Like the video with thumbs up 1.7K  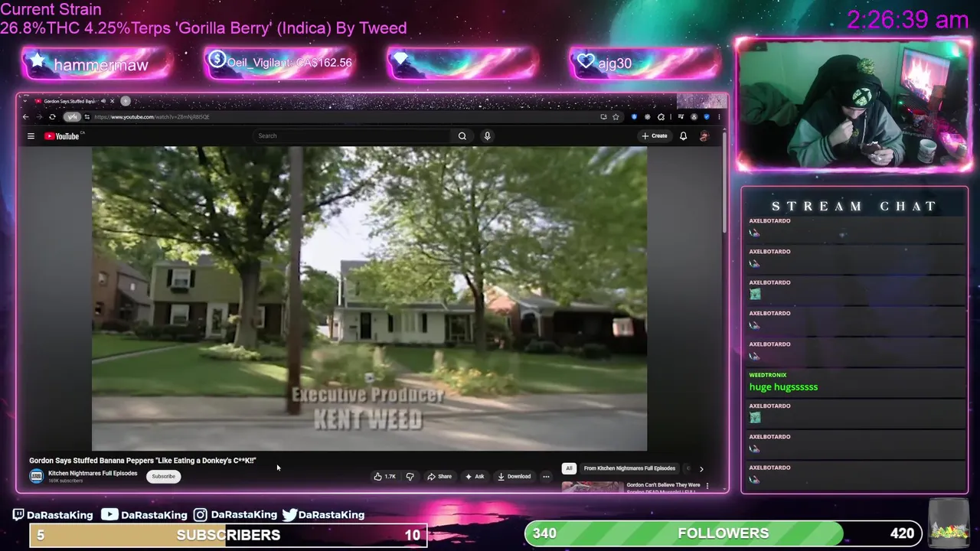pyautogui.click(x=385, y=477)
